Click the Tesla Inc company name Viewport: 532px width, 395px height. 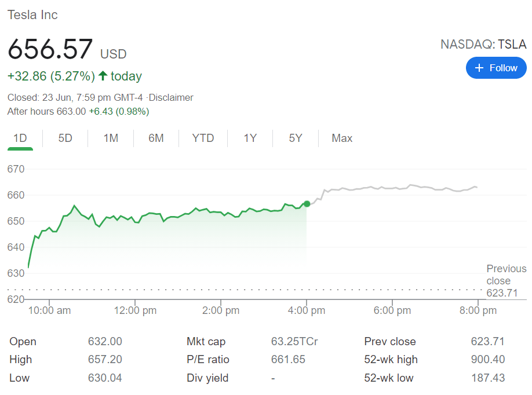coord(32,15)
